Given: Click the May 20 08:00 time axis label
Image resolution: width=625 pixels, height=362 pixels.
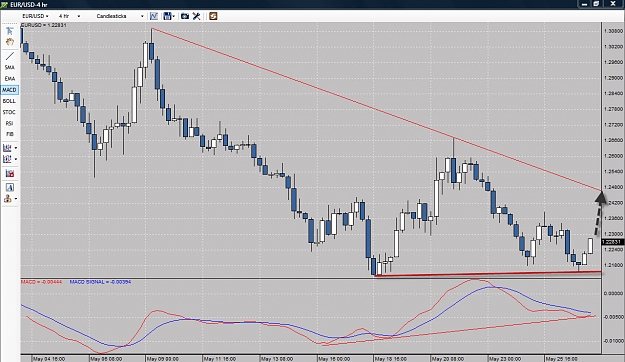Looking at the screenshot, I should tap(448, 359).
